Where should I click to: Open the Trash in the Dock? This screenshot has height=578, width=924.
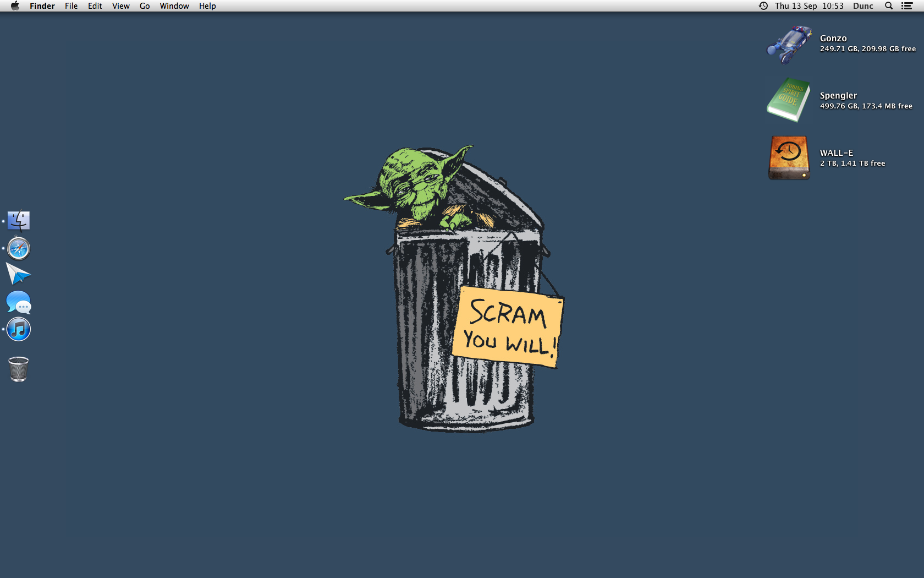pyautogui.click(x=19, y=369)
